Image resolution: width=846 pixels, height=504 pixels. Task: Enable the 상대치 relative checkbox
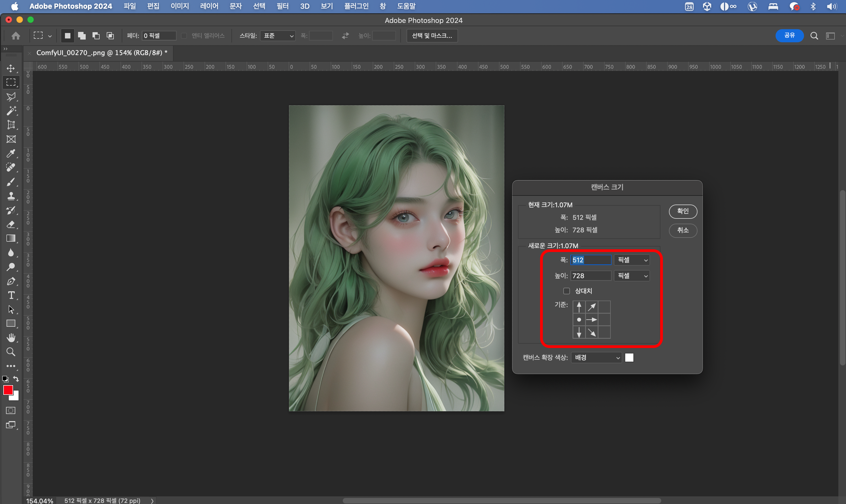[x=566, y=291]
